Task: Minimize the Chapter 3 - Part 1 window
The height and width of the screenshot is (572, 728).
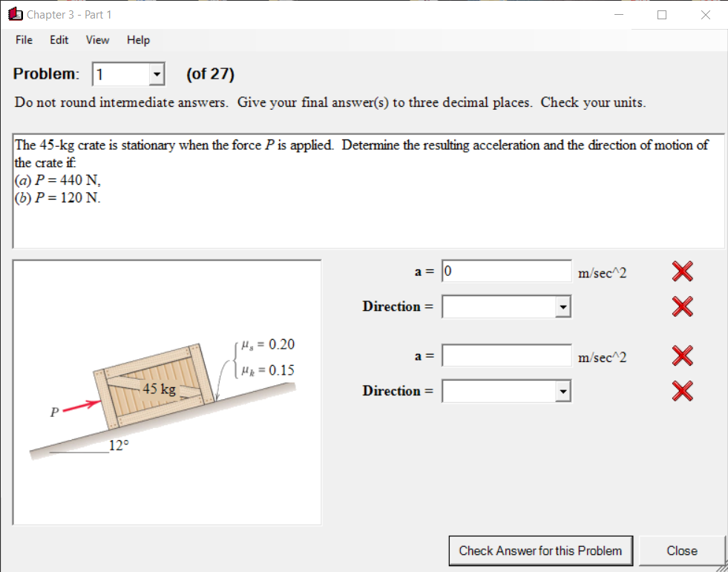Action: [x=617, y=15]
